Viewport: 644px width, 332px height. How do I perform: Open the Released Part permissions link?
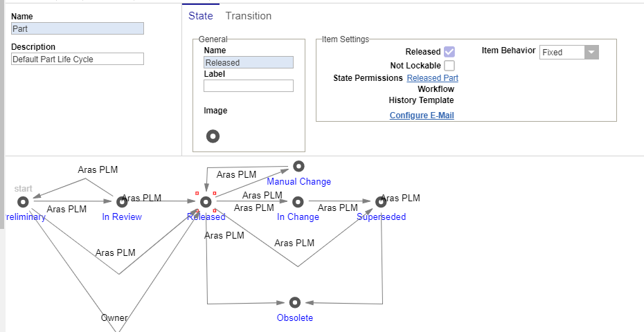(432, 78)
